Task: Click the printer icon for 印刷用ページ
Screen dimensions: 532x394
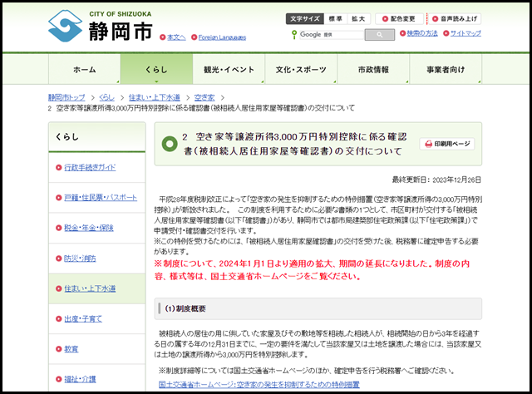Action: click(x=429, y=144)
